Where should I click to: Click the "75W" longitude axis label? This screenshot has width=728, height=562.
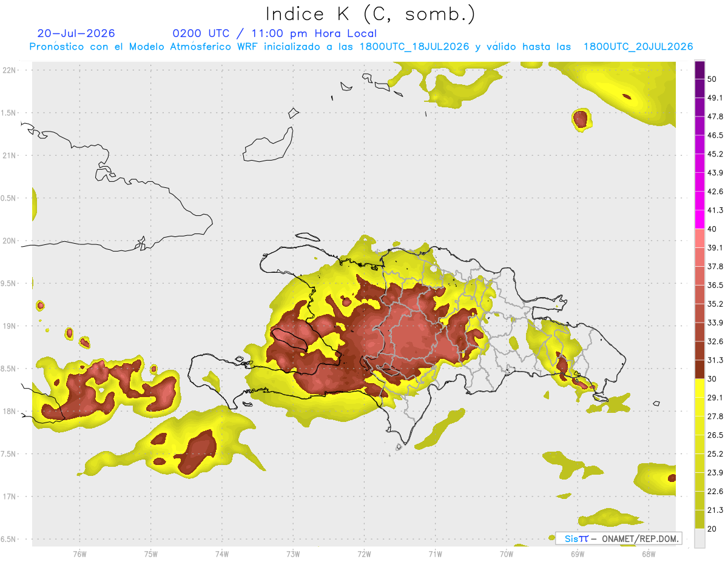pyautogui.click(x=150, y=554)
